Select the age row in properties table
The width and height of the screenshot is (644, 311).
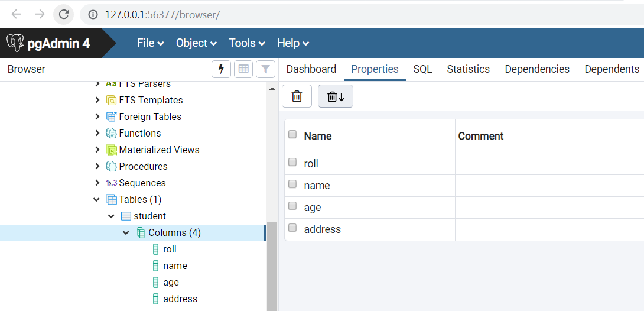pyautogui.click(x=464, y=208)
